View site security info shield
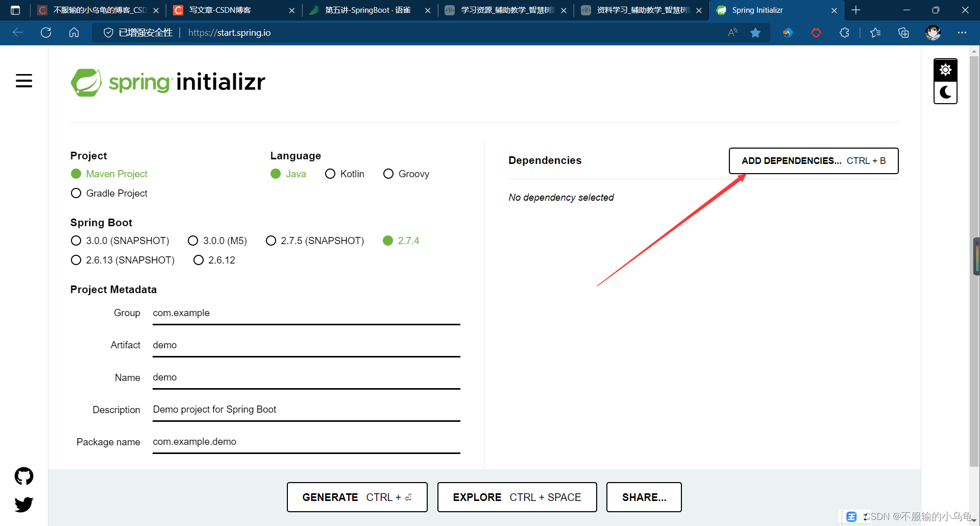The image size is (980, 526). click(108, 33)
